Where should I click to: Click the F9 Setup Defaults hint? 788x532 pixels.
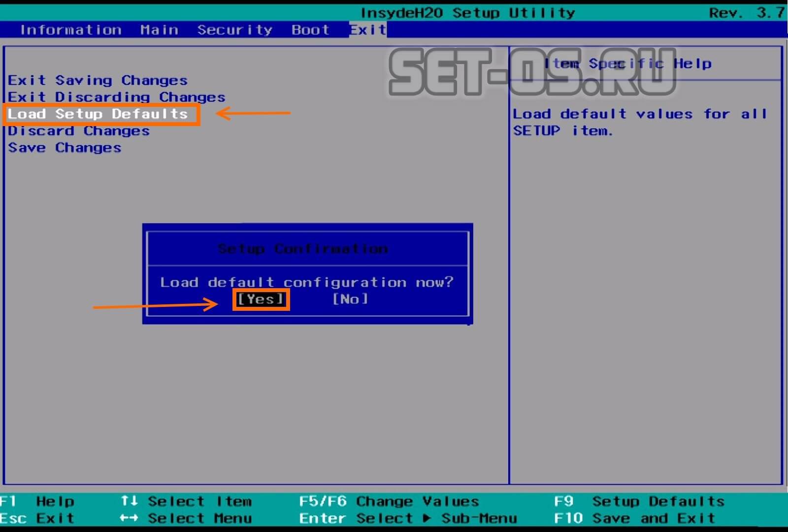coord(639,501)
